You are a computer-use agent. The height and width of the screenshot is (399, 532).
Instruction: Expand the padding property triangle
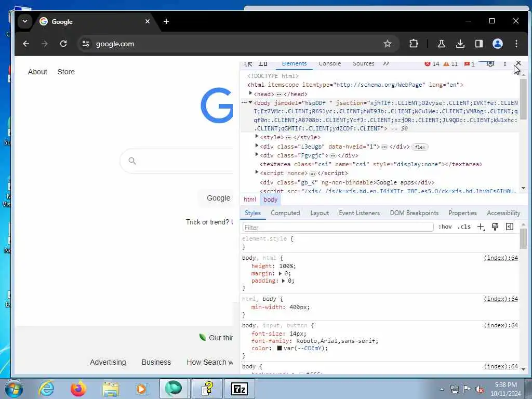(284, 281)
